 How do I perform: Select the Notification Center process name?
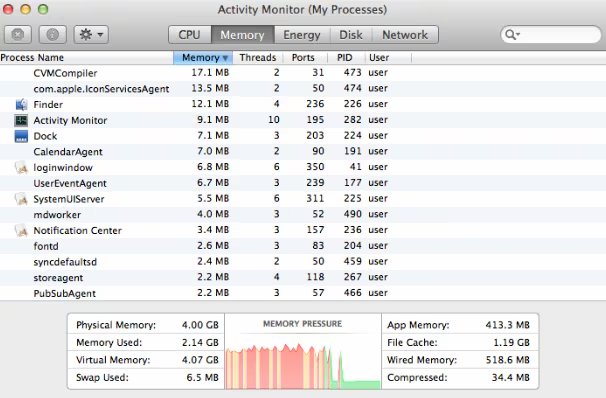pyautogui.click(x=77, y=230)
